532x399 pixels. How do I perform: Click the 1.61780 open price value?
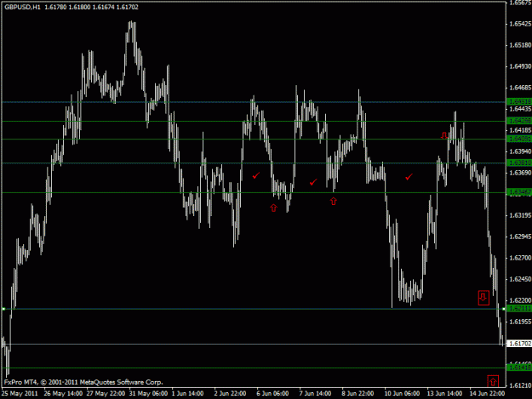pos(55,7)
